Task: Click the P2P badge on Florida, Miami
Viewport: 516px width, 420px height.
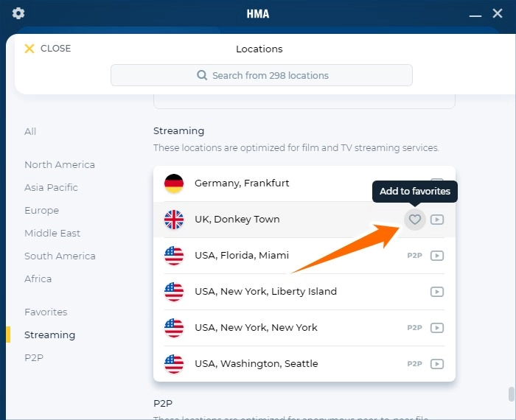Action: (x=414, y=256)
